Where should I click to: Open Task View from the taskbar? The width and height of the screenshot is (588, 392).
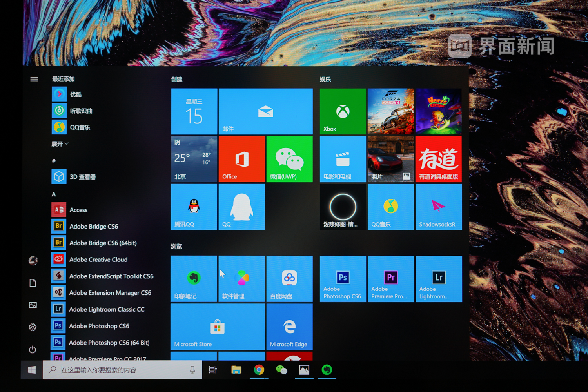[x=213, y=370]
